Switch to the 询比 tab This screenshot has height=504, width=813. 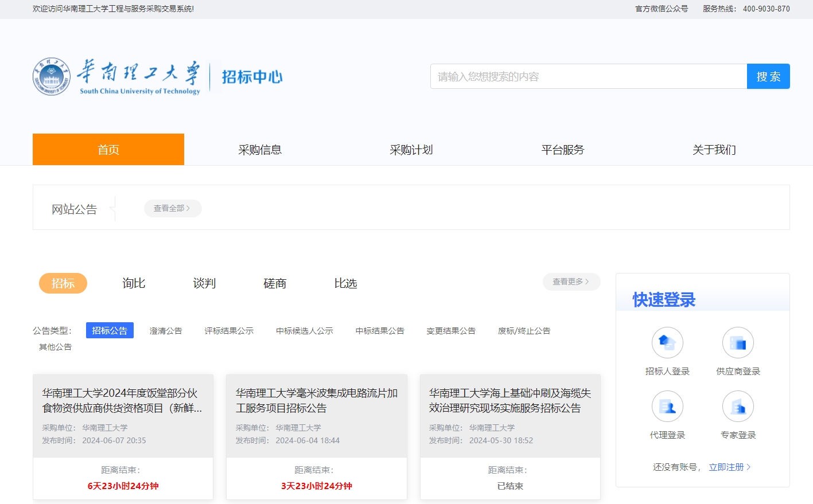pos(133,283)
